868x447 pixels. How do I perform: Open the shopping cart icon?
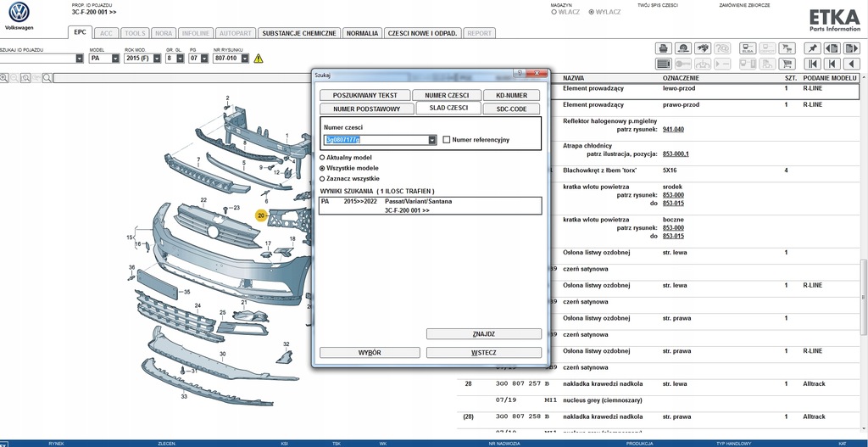[787, 64]
